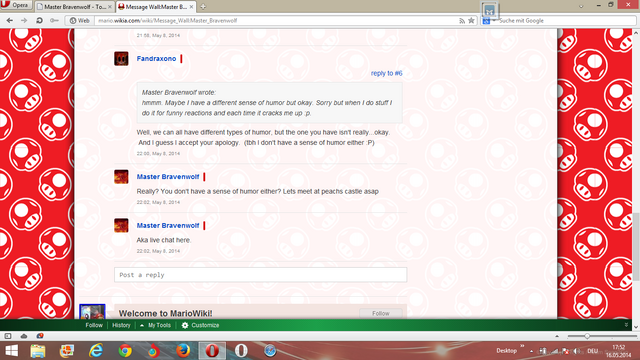Close the Master Bravenwolf tab
Screen dimensions: 640x360
[110, 7]
